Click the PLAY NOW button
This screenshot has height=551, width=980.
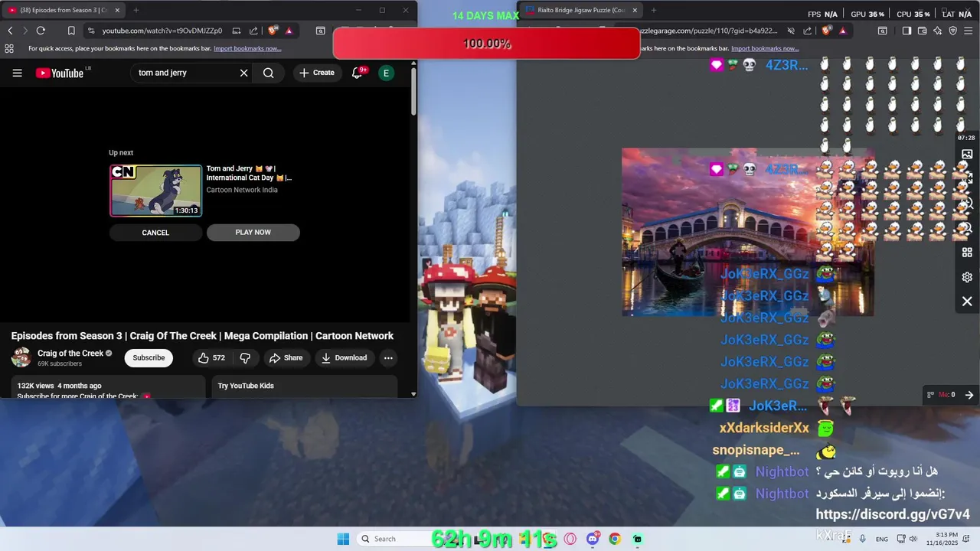pyautogui.click(x=253, y=233)
